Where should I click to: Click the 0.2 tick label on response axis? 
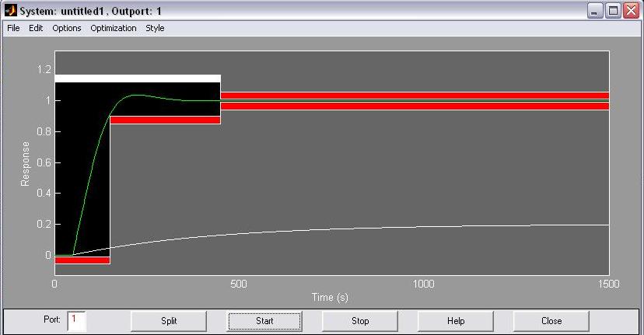44,224
